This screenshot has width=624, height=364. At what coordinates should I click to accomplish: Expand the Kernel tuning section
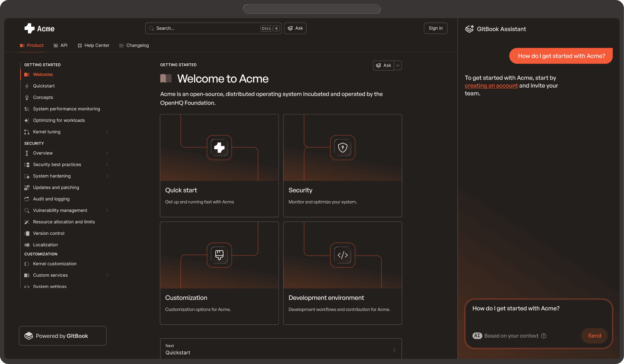click(x=107, y=132)
